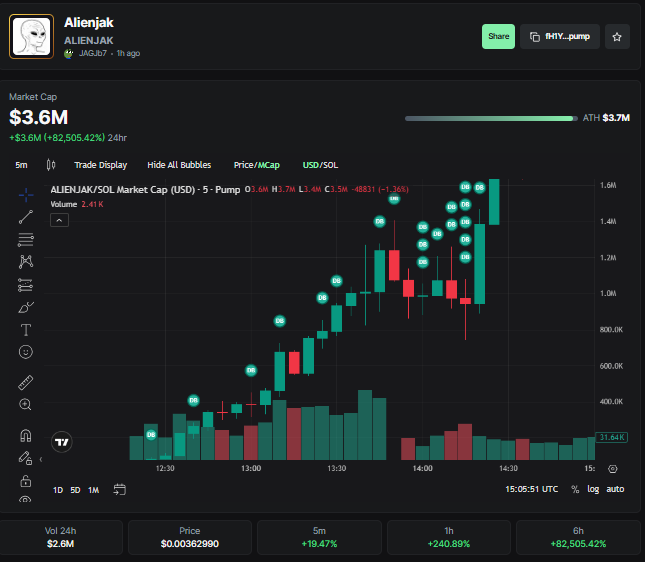
Task: Open the go to date calendar
Action: point(120,490)
